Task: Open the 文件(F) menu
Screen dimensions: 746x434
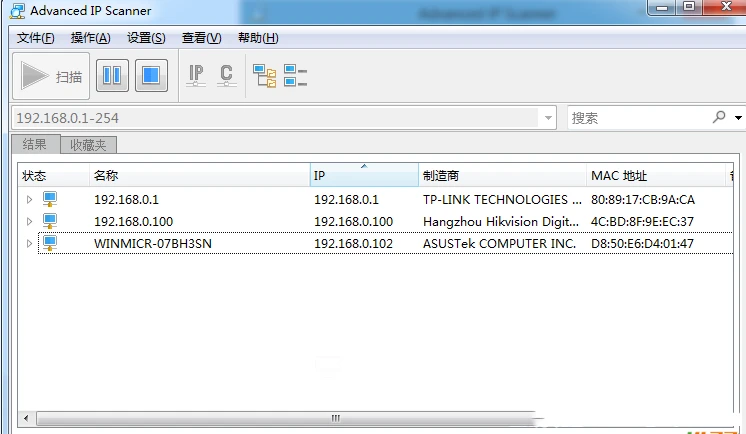Action: click(36, 38)
